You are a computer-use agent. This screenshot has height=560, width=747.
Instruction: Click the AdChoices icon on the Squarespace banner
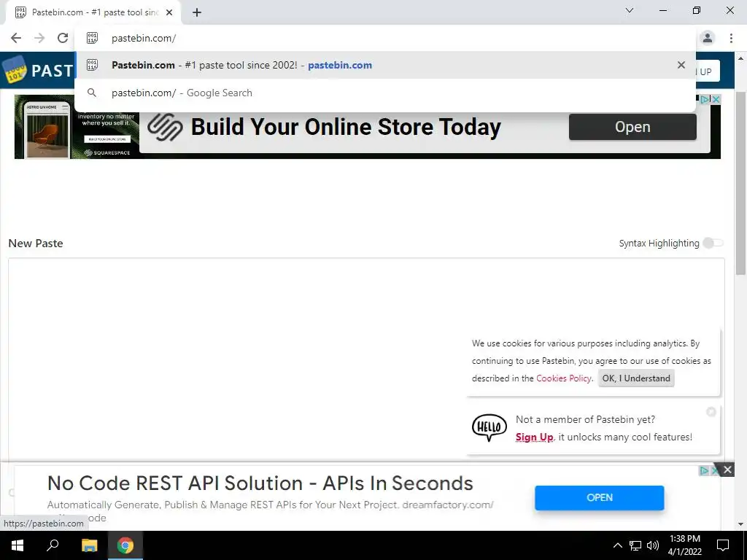pos(705,99)
